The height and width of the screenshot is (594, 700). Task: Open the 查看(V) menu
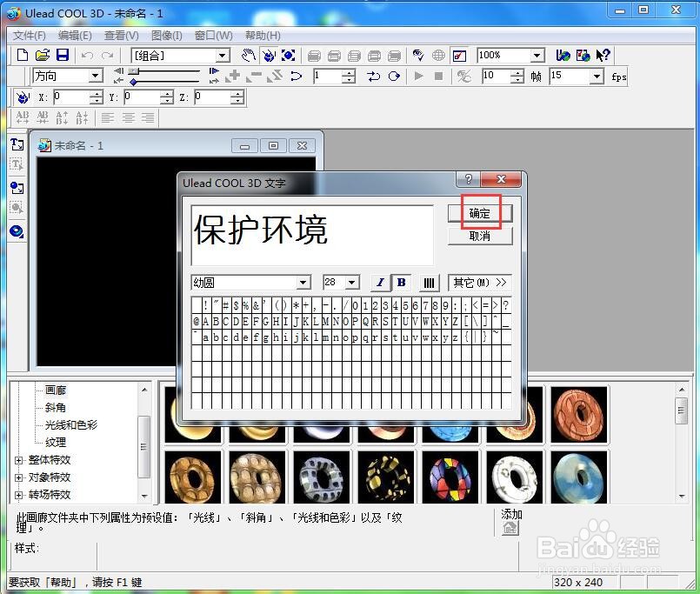pos(122,36)
